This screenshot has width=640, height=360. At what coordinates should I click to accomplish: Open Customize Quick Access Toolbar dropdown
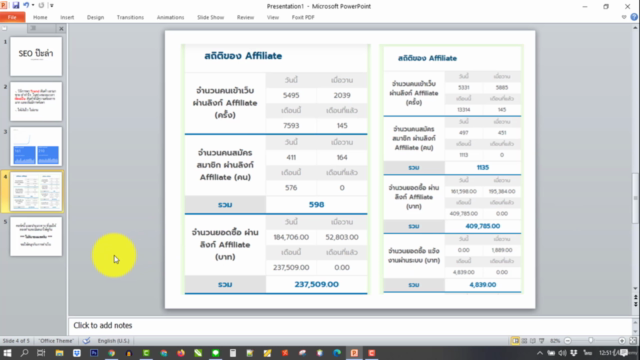pyautogui.click(x=51, y=5)
